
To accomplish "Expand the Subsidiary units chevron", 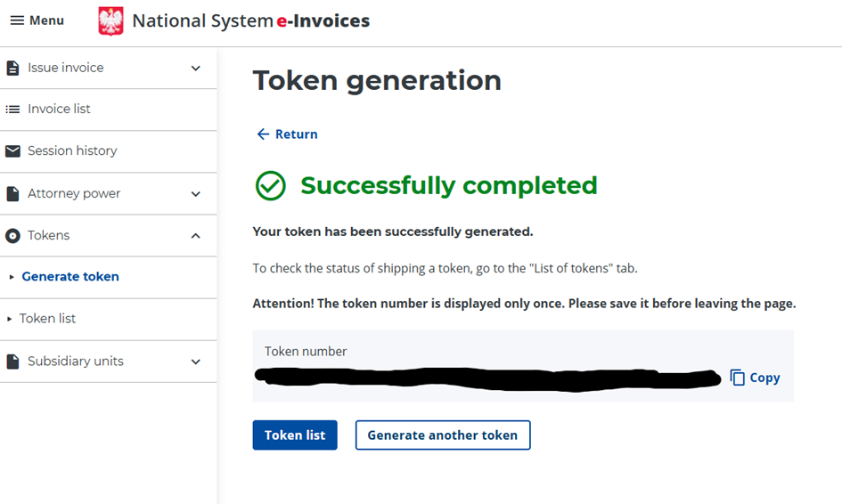I will (196, 362).
